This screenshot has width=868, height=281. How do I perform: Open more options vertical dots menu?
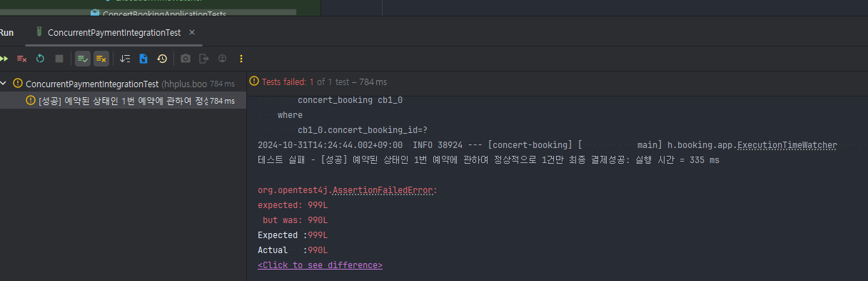pos(241,59)
